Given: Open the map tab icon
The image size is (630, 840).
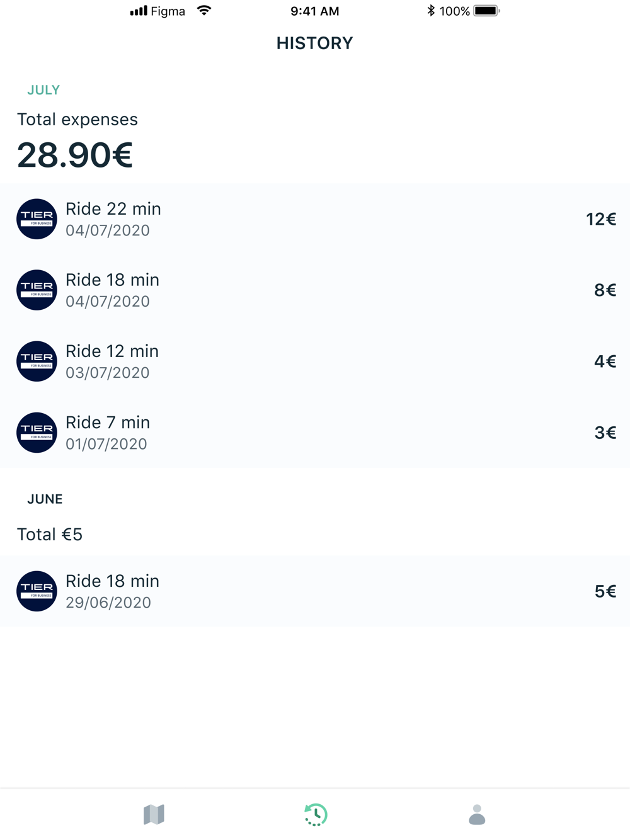Looking at the screenshot, I should (154, 814).
